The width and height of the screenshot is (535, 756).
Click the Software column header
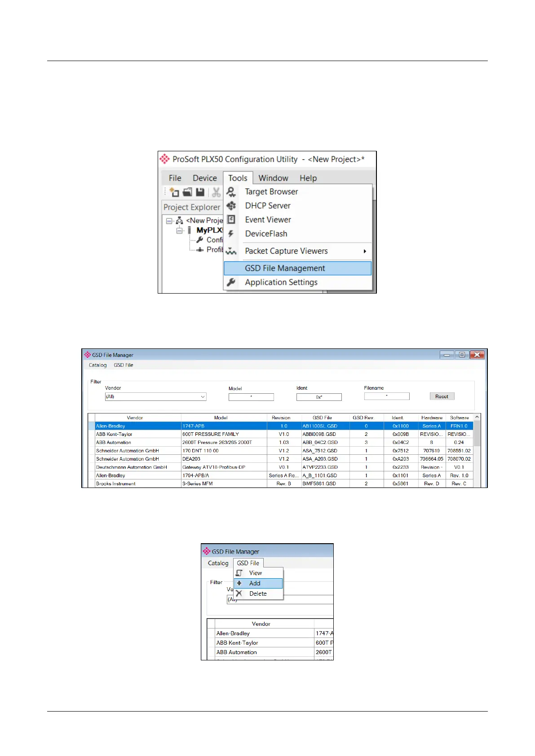click(x=460, y=418)
